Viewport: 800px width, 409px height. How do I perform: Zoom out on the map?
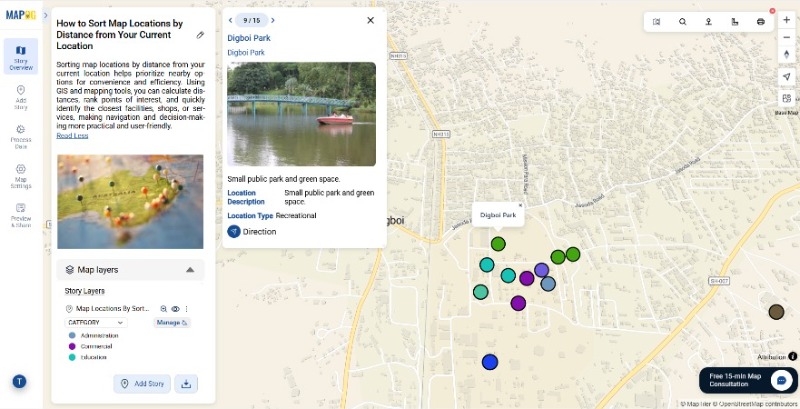coord(787,37)
